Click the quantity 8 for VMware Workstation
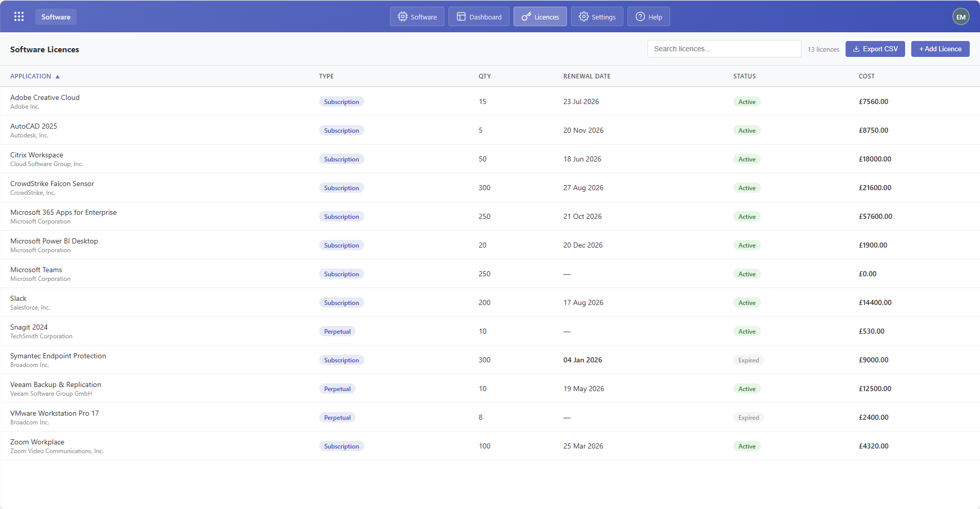The width and height of the screenshot is (980, 509). 481,417
